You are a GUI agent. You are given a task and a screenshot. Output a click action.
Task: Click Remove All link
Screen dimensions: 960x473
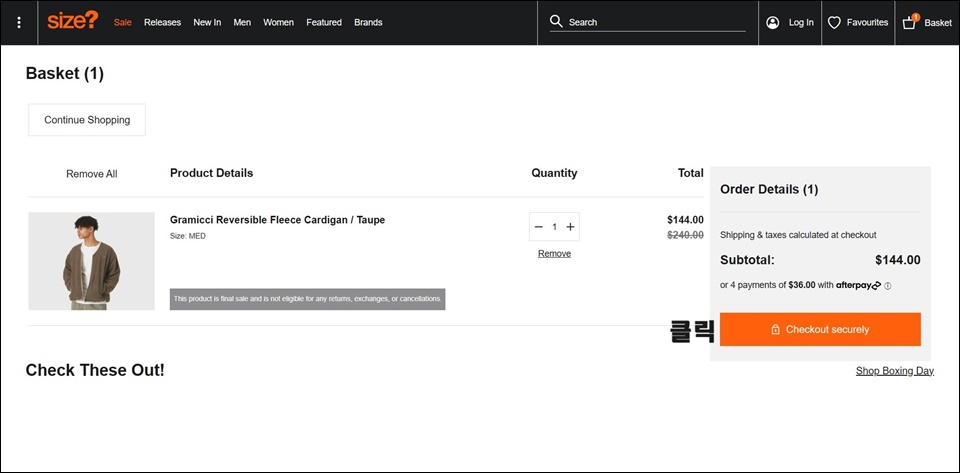[92, 174]
